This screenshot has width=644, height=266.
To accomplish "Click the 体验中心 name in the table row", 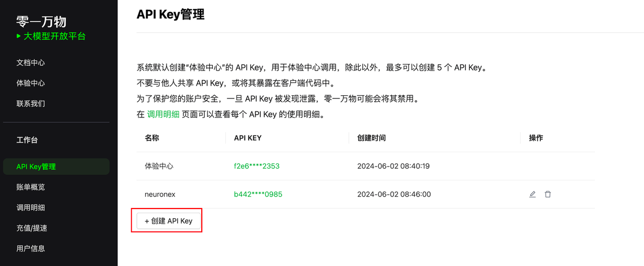I will 159,166.
